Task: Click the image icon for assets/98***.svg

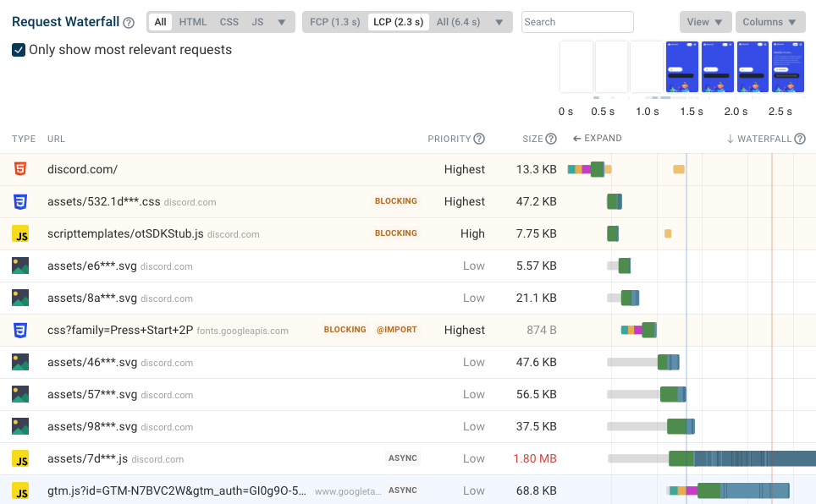Action: [x=20, y=426]
